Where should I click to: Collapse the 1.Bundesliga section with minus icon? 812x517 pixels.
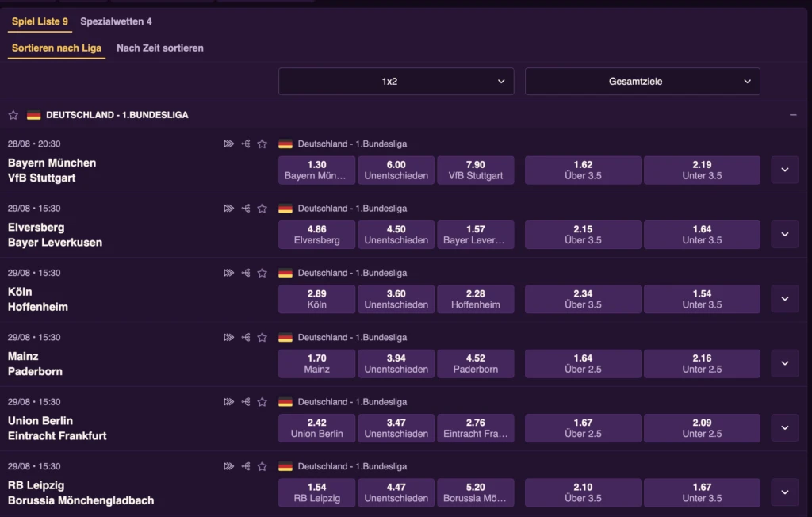pyautogui.click(x=793, y=115)
